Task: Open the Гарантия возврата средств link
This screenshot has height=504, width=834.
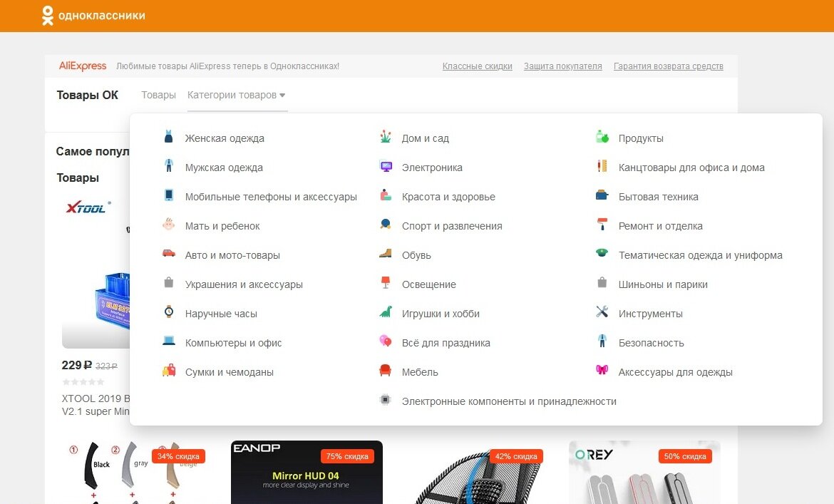Action: click(669, 66)
